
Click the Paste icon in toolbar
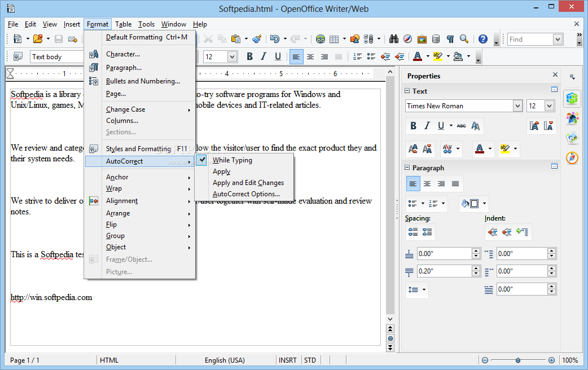pyautogui.click(x=236, y=39)
